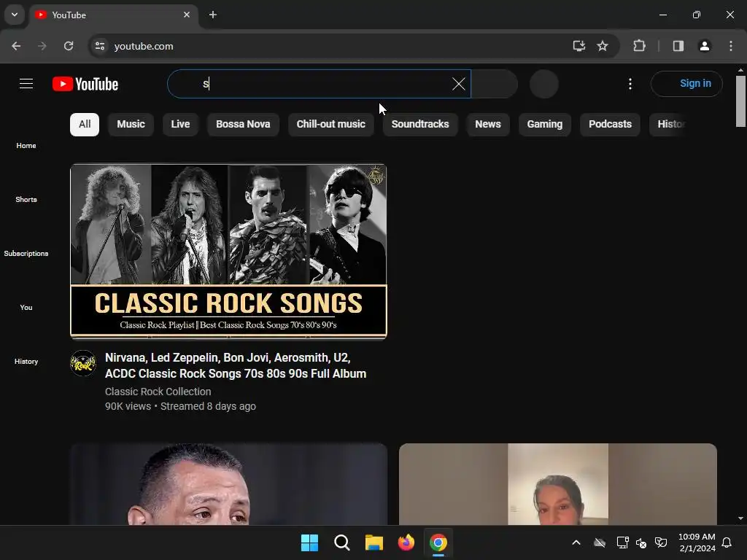Open video thumbnail of short-haired man

point(228,484)
